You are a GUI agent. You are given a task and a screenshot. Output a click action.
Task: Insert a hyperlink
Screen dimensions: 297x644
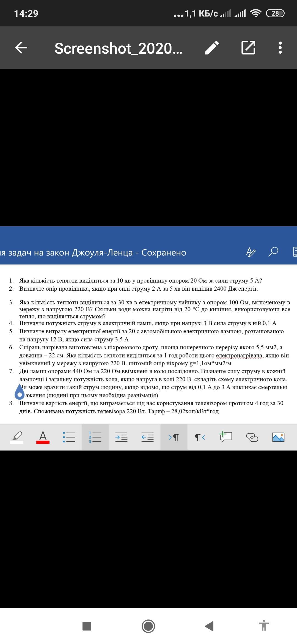(252, 437)
